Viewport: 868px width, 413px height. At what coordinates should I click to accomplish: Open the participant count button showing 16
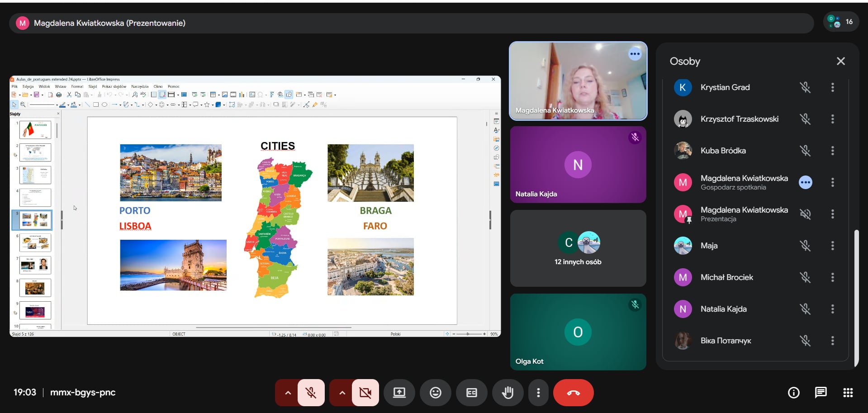(840, 22)
